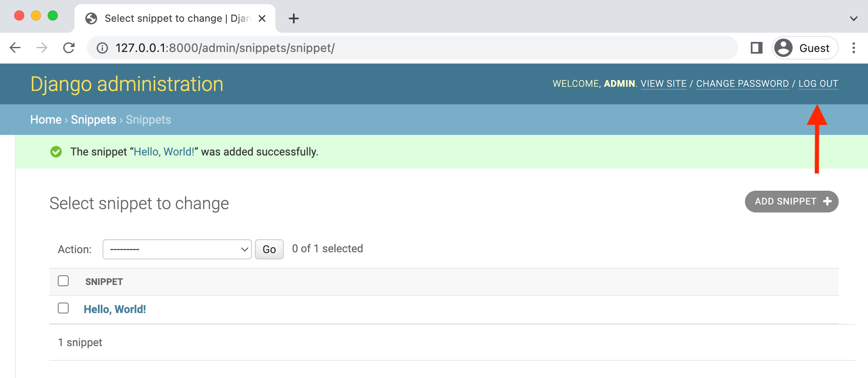The width and height of the screenshot is (868, 378).
Task: Toggle the browser side panel icon
Action: 756,48
